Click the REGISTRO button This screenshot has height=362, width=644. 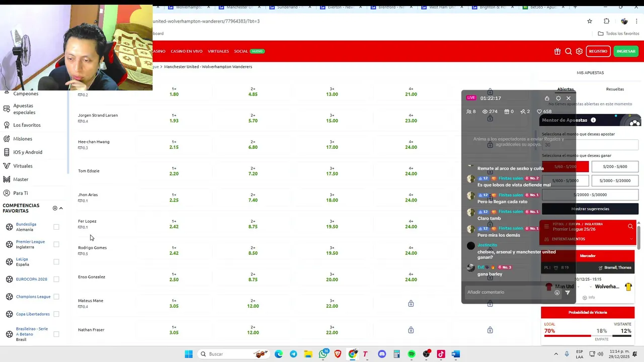click(x=598, y=51)
